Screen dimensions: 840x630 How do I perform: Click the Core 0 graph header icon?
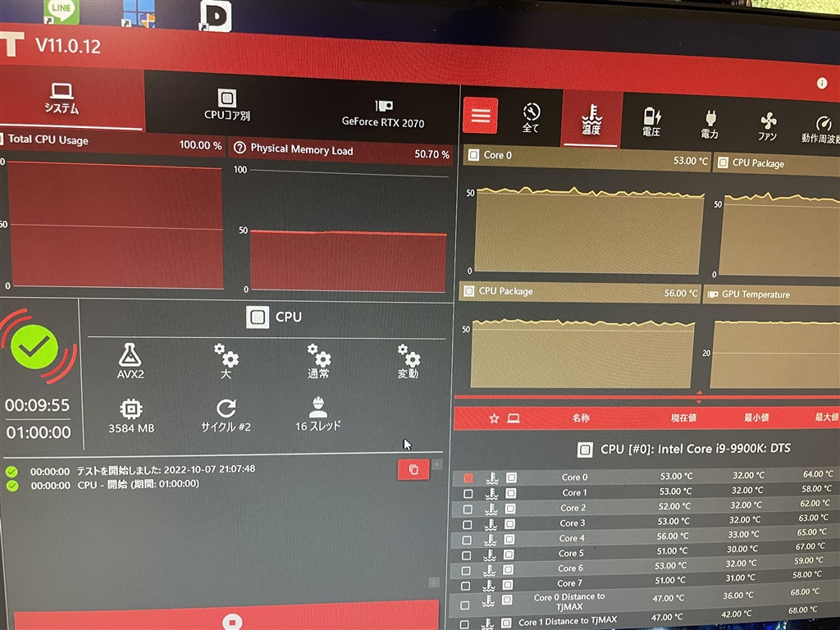(473, 155)
